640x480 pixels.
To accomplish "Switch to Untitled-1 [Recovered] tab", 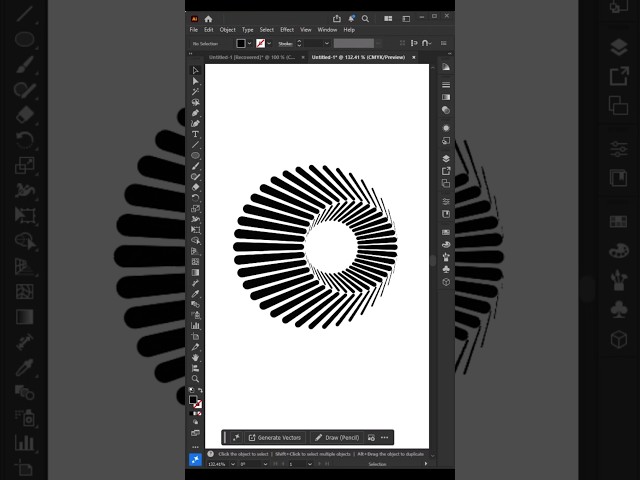I will [x=252, y=58].
